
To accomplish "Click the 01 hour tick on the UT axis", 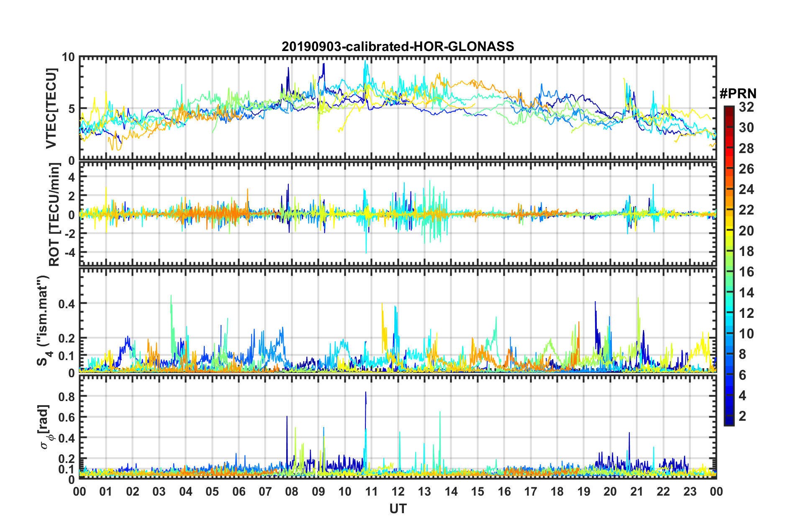I will 106,491.
